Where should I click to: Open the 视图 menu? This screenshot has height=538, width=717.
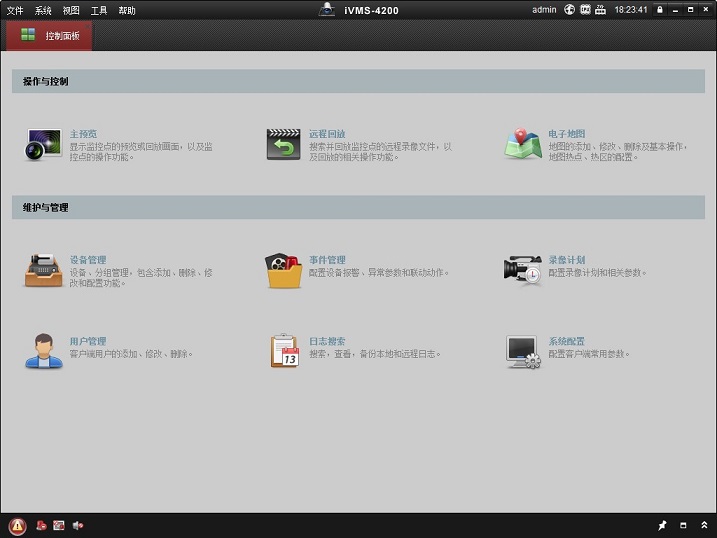71,10
